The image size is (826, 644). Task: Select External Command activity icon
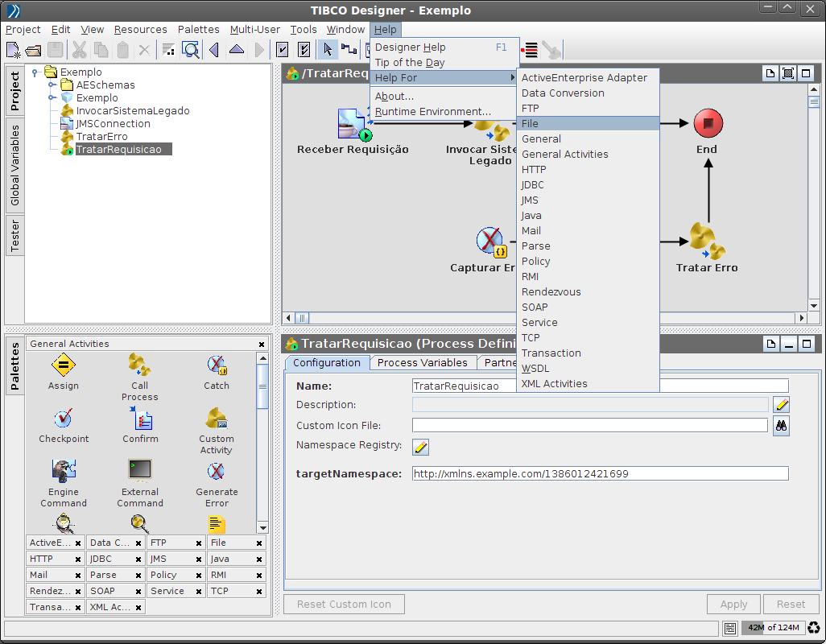[x=139, y=471]
